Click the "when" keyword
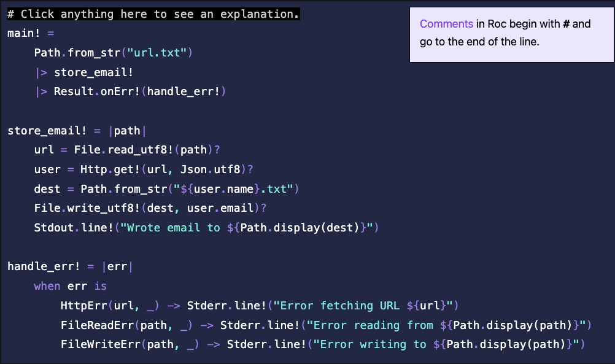 pyautogui.click(x=47, y=286)
